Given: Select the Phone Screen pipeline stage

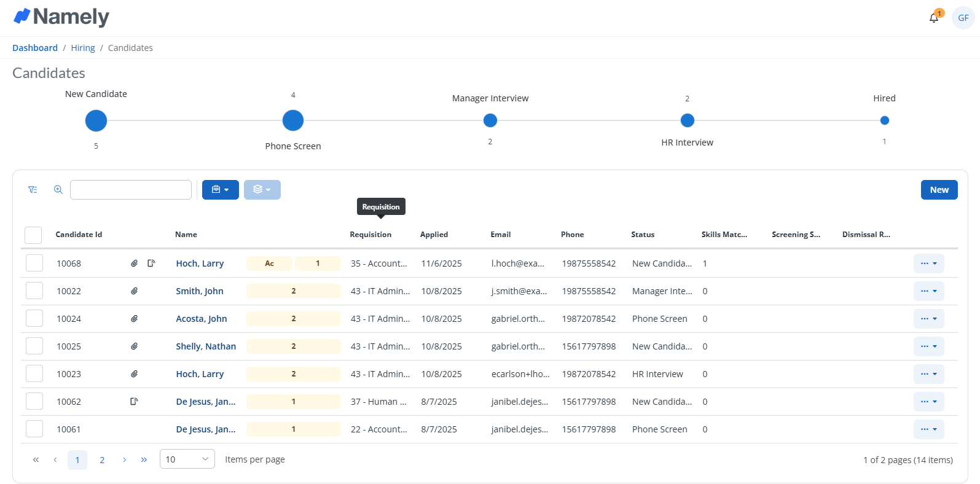Looking at the screenshot, I should pyautogui.click(x=293, y=120).
